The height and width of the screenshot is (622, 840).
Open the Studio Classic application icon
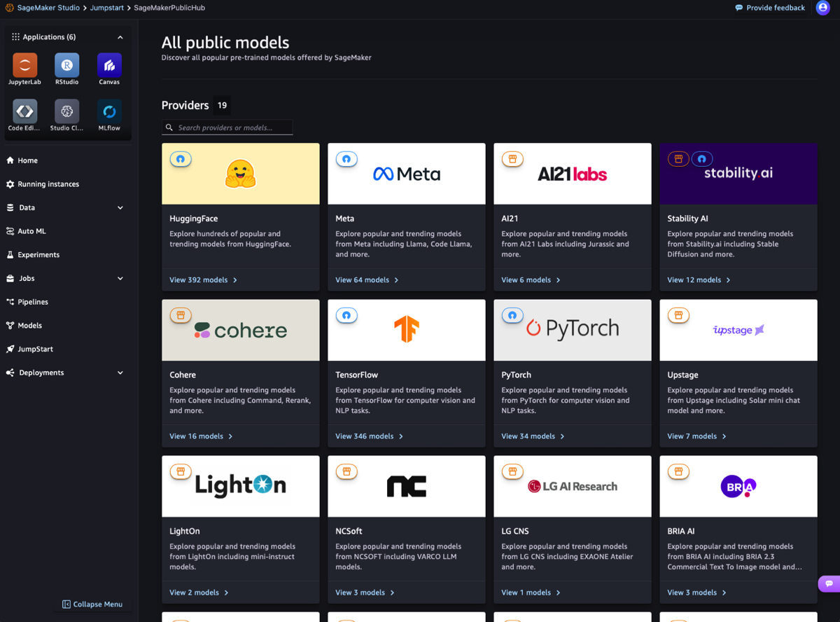[x=66, y=112]
